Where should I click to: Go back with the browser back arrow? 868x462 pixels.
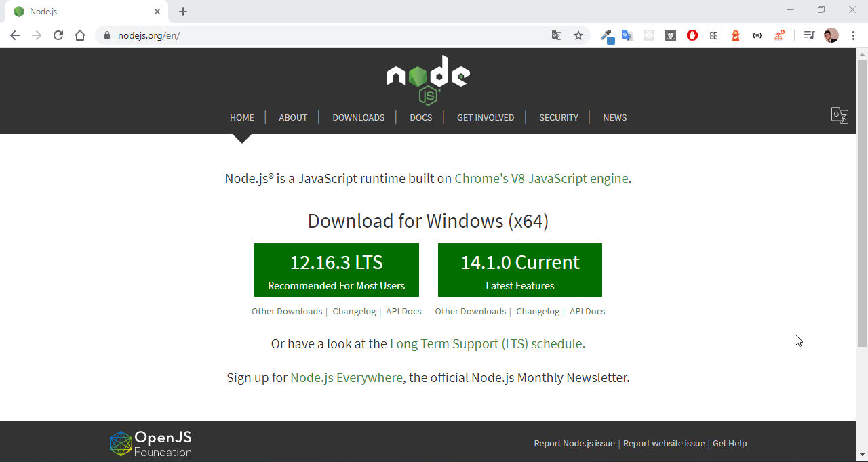point(15,35)
